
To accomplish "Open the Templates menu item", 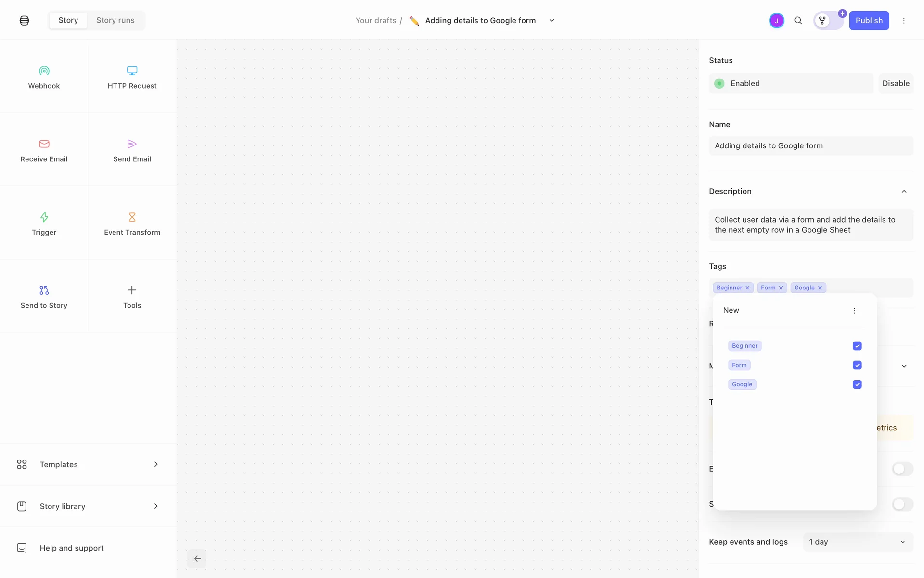I will (x=88, y=464).
